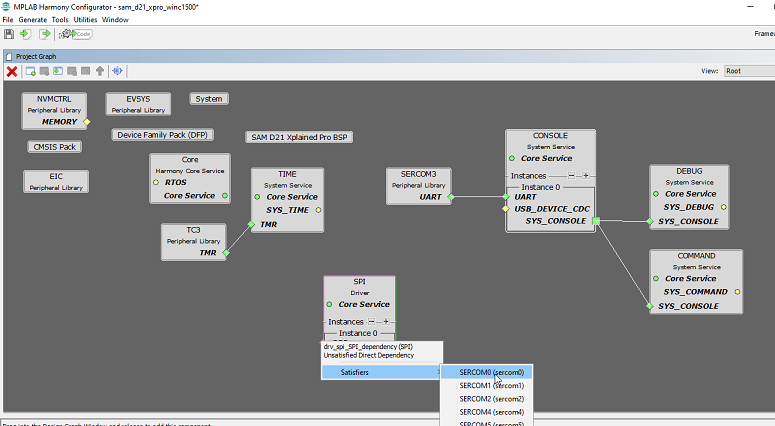Delete the selected component with the red X
775x426 pixels.
[x=12, y=72]
